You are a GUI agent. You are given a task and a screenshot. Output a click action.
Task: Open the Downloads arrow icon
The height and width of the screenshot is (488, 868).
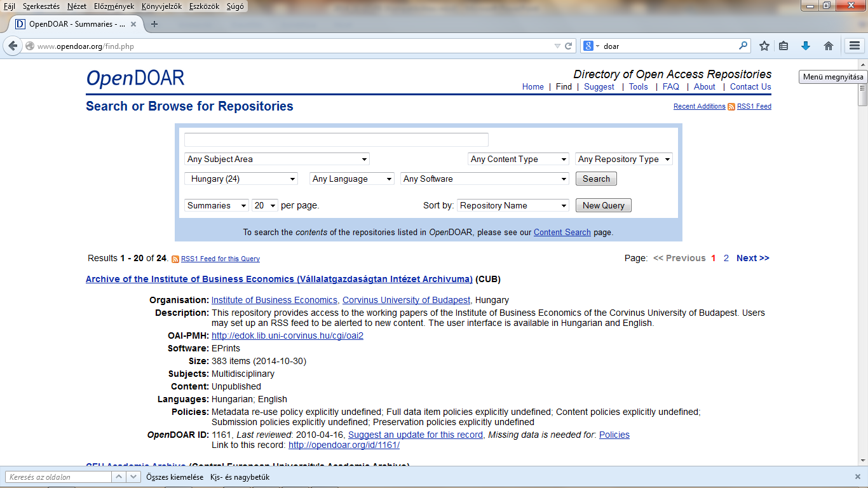tap(806, 46)
